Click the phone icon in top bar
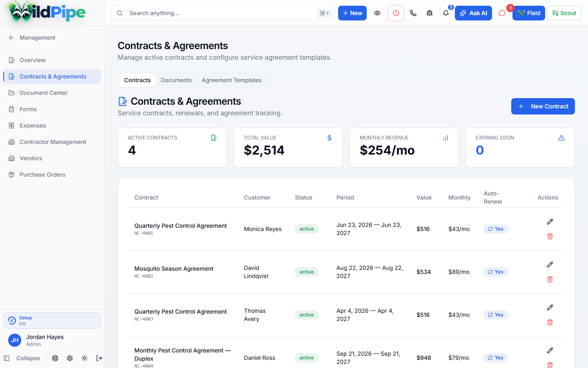The width and height of the screenshot is (588, 368). click(413, 13)
